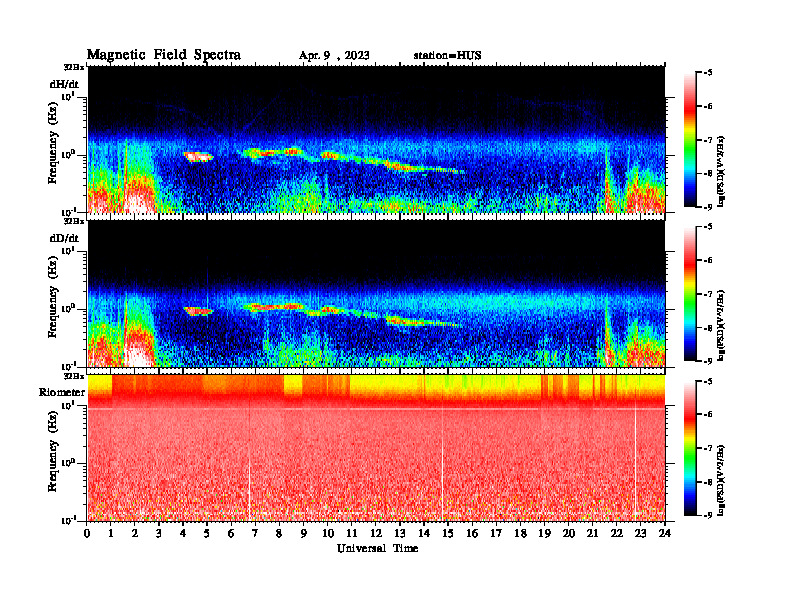Click hour tick label 17 on time axis
Image resolution: width=792 pixels, height=612 pixels.
[497, 533]
